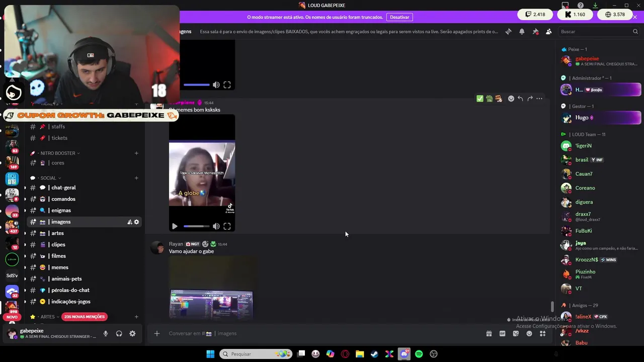Screen dimensions: 644x362
Task: Jump to 235 novas menções
Action: point(85,317)
